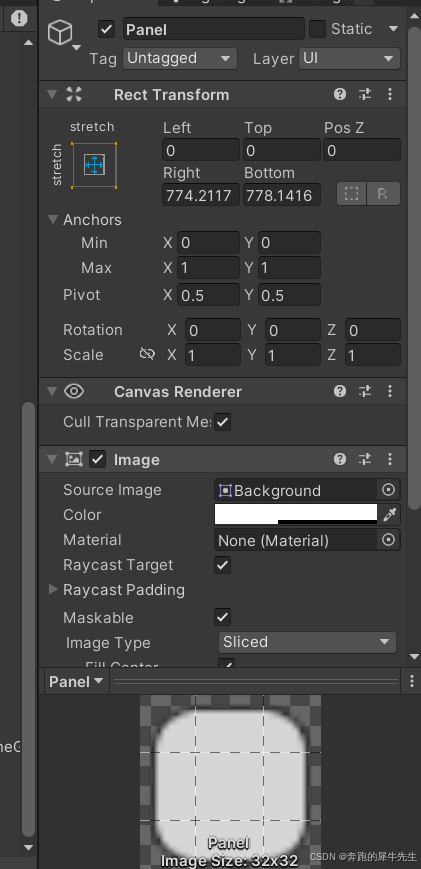Uncheck the Raycast Target checkbox
The width and height of the screenshot is (421, 869).
pyautogui.click(x=223, y=565)
